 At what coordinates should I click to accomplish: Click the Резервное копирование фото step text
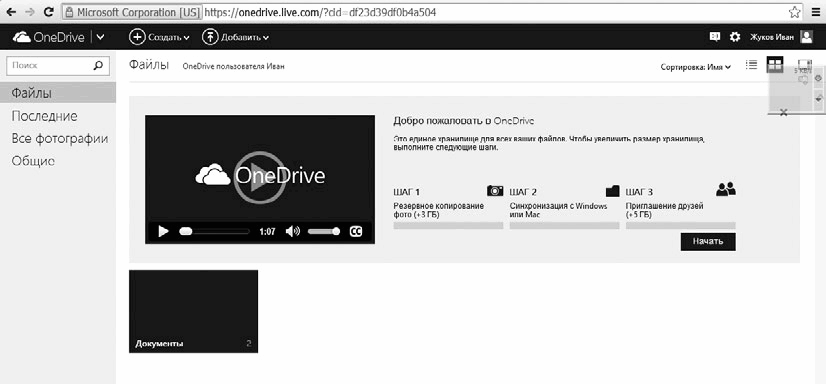click(439, 211)
